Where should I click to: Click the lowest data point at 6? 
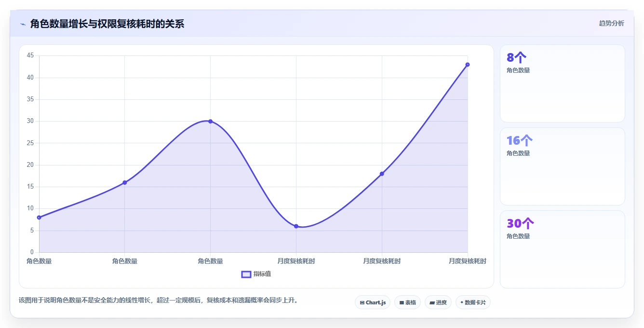(x=296, y=226)
